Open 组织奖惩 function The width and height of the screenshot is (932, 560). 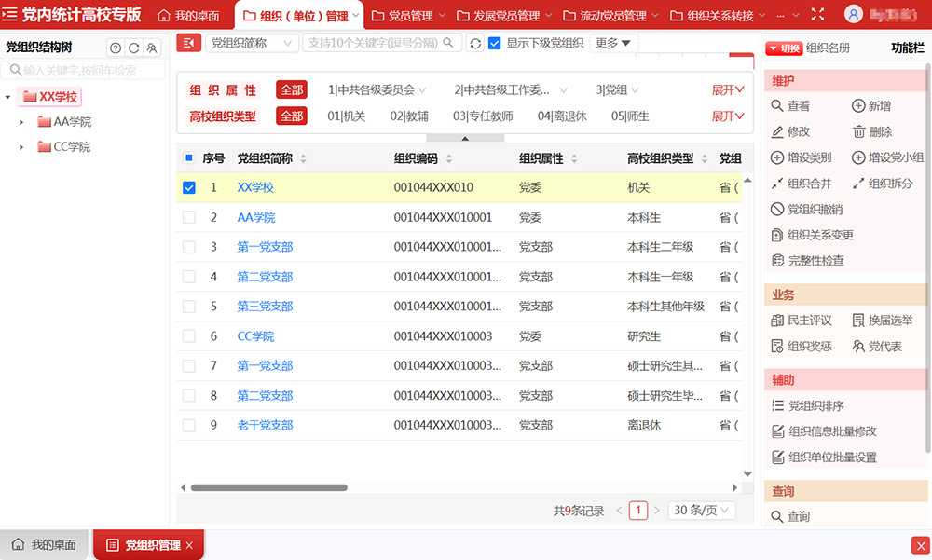point(802,346)
